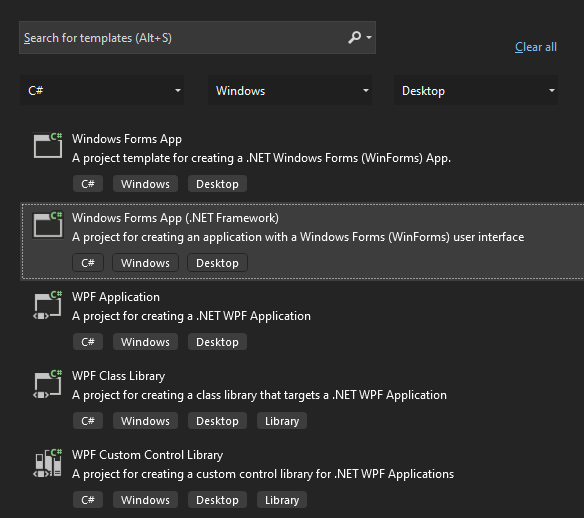This screenshot has width=584, height=518.
Task: Click the WPF Custom Control Library icon
Action: point(48,463)
